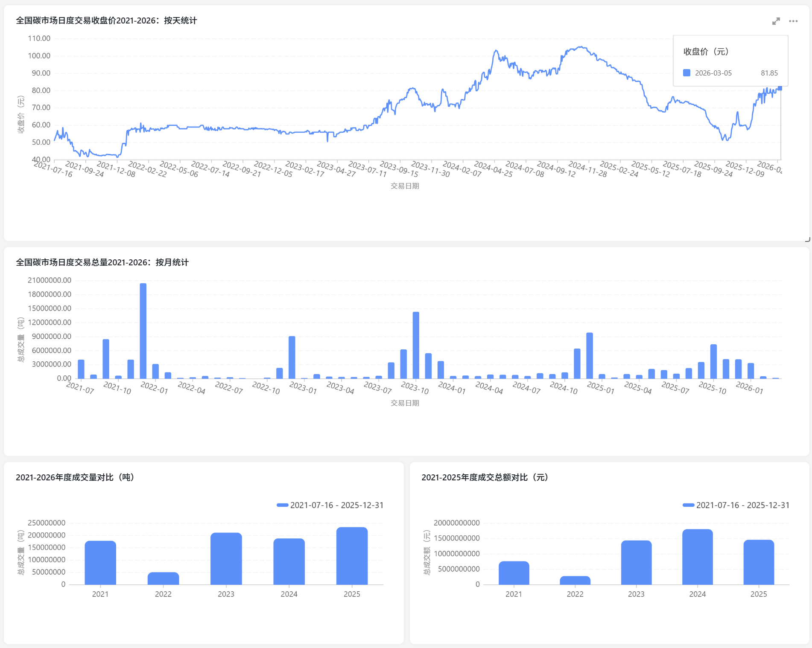Click the blue swatch beside 2026-03-05 in the tooltip
812x648 pixels.
click(x=686, y=73)
